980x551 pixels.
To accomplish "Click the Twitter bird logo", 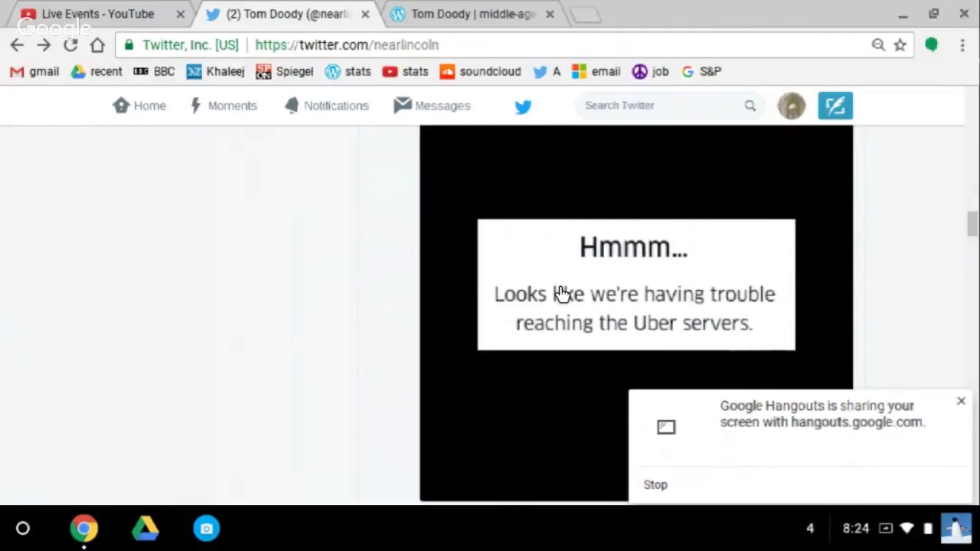I will pos(523,106).
